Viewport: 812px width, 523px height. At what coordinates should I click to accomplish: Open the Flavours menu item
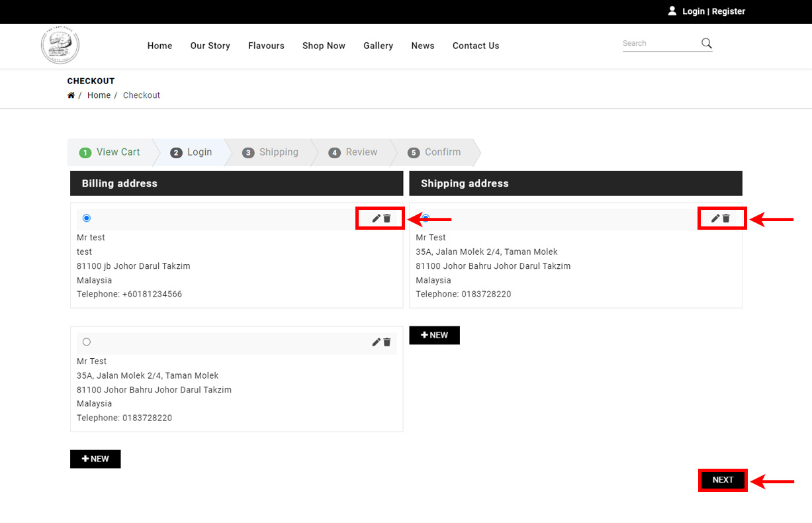pos(266,46)
